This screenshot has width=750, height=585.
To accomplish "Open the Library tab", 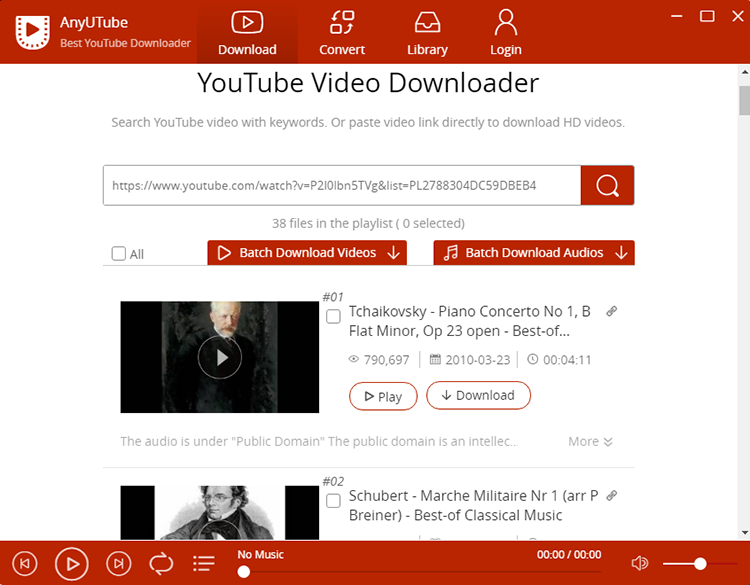I will 427,33.
